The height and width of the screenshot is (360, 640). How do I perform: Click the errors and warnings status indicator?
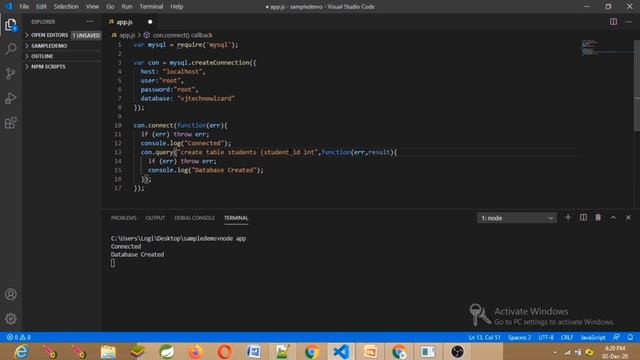coord(18,338)
